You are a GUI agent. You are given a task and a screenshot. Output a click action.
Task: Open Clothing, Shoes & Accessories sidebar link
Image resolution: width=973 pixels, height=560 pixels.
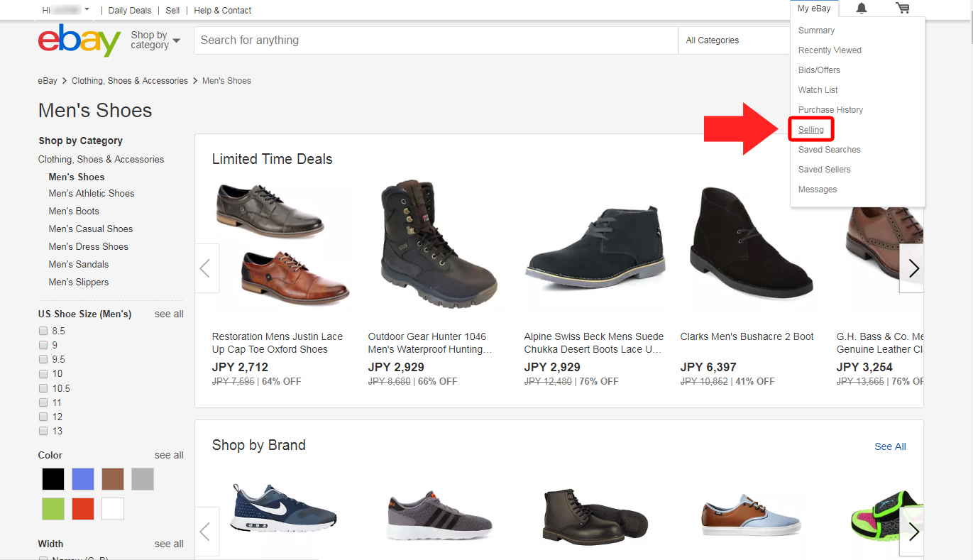pyautogui.click(x=101, y=160)
